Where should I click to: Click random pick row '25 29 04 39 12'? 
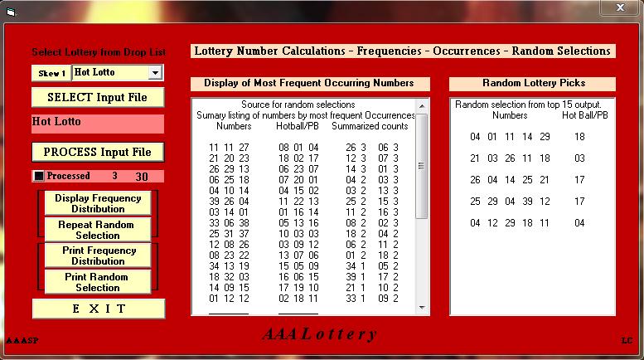pos(510,202)
